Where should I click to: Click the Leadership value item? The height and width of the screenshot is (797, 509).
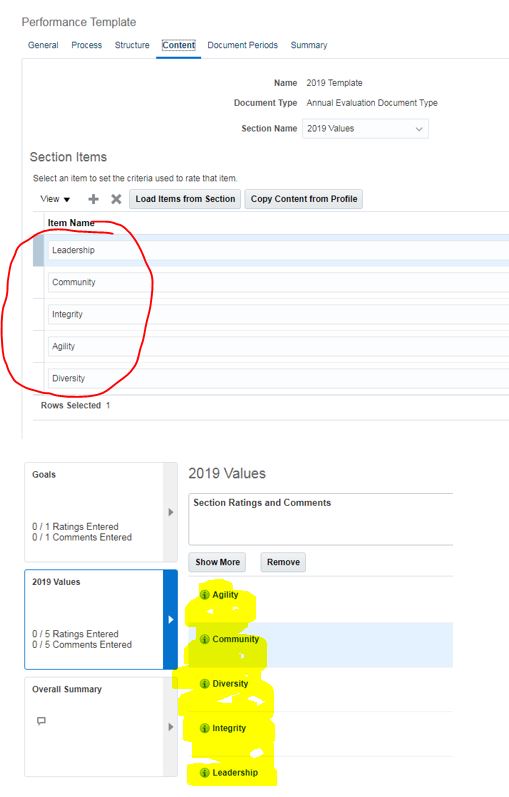[x=235, y=773]
